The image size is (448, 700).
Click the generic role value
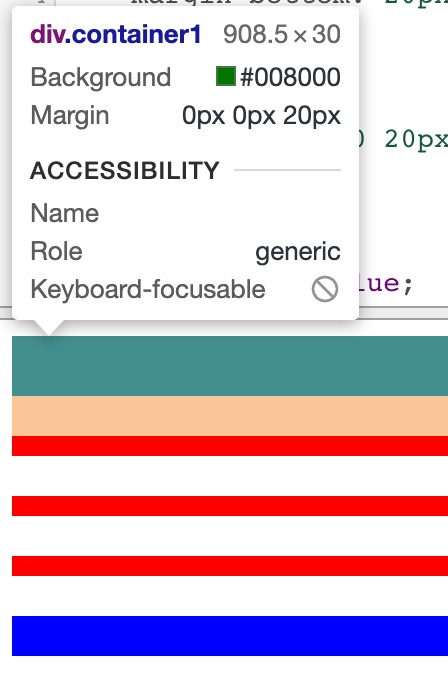point(298,251)
